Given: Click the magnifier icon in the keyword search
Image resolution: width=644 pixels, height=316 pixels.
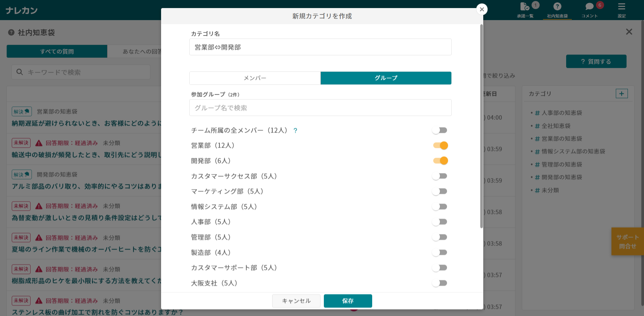Looking at the screenshot, I should 19,72.
